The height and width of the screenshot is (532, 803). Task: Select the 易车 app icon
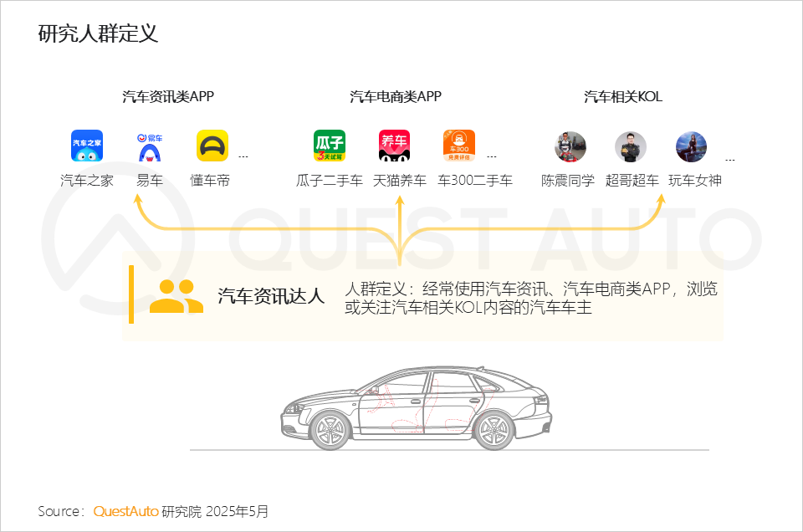click(x=150, y=147)
